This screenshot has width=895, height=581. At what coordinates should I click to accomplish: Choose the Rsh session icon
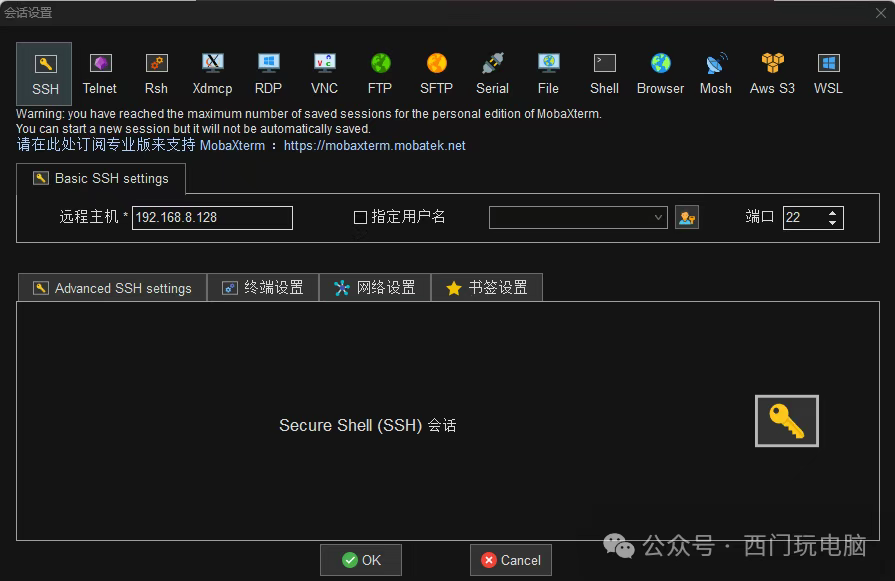pyautogui.click(x=156, y=74)
